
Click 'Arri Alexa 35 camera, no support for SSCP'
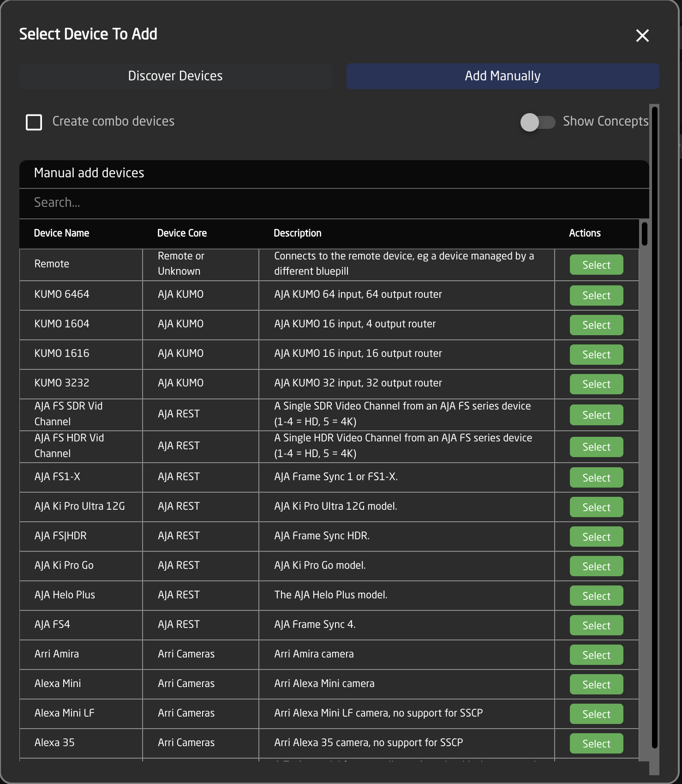click(369, 743)
